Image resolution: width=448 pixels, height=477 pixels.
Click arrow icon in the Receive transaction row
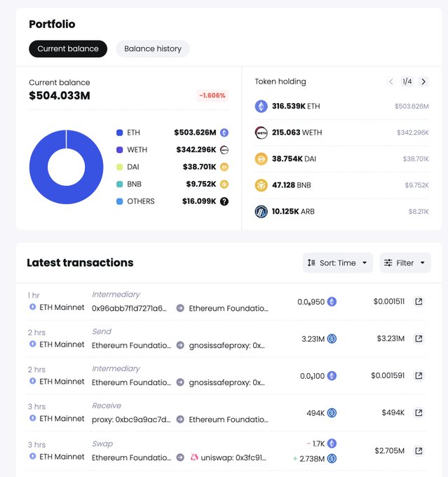pos(180,419)
